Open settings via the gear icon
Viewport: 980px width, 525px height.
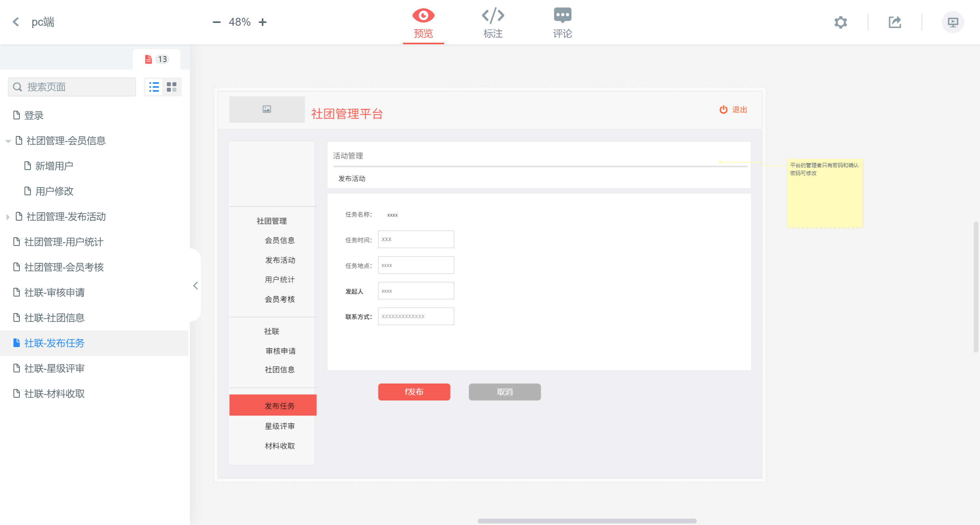[840, 22]
